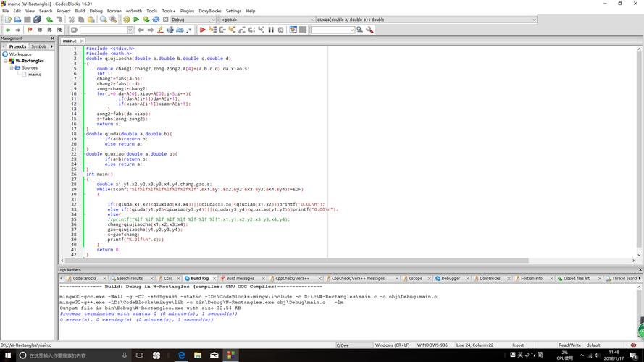Viewport: 644px width, 362px height.
Task: Open the Plugins menu
Action: pos(187,11)
